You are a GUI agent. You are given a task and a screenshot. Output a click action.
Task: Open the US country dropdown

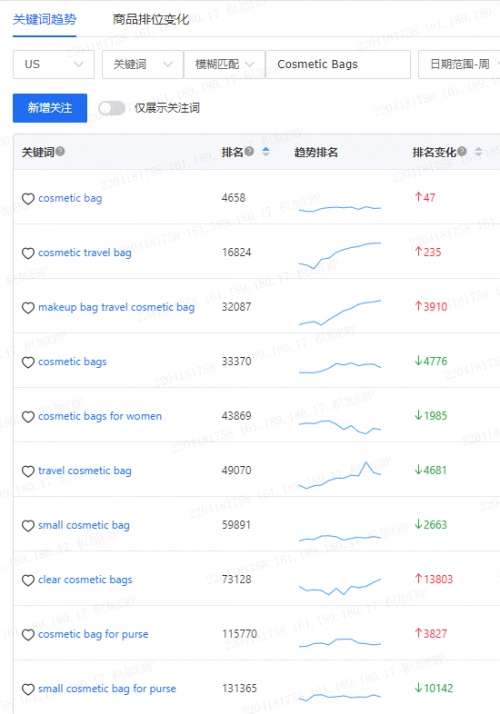[53, 64]
